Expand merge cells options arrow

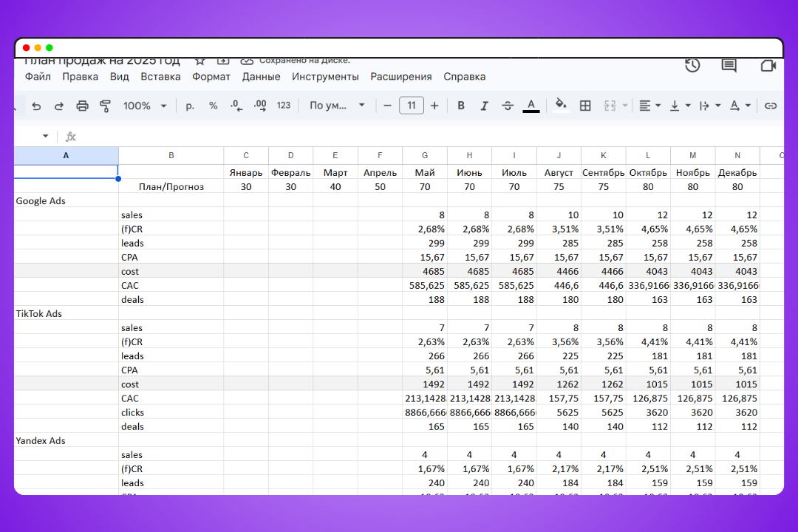tap(625, 106)
